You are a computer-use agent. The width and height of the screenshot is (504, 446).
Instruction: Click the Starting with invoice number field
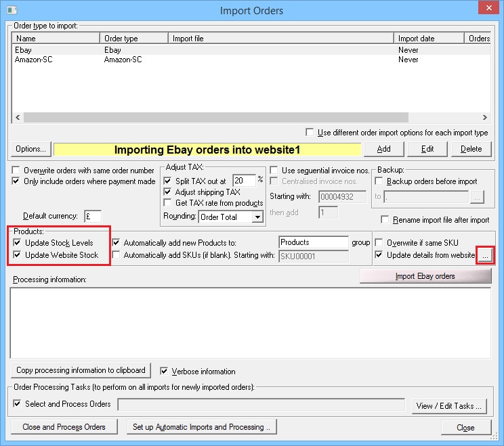click(x=342, y=196)
